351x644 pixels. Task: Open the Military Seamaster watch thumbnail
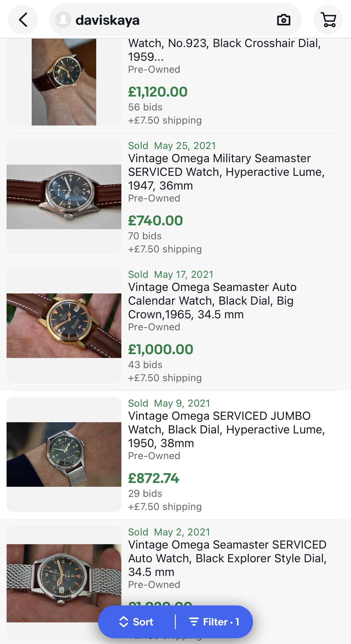pos(64,197)
